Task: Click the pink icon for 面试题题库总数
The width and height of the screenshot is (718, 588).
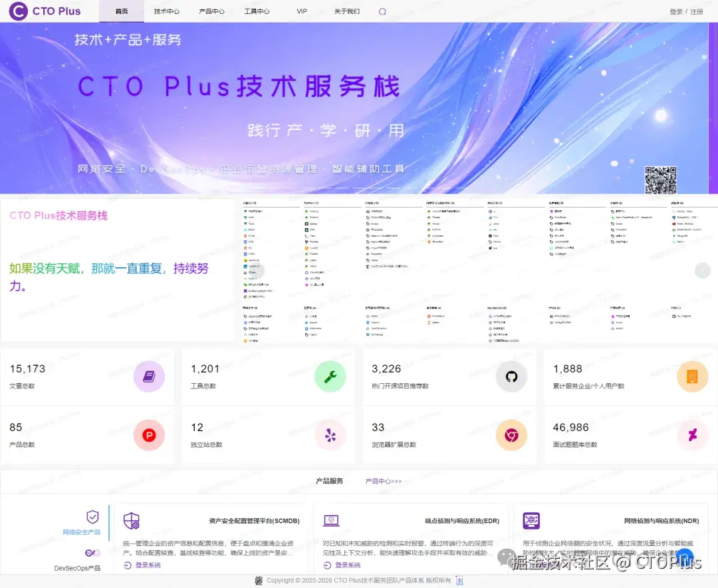Action: [x=692, y=435]
